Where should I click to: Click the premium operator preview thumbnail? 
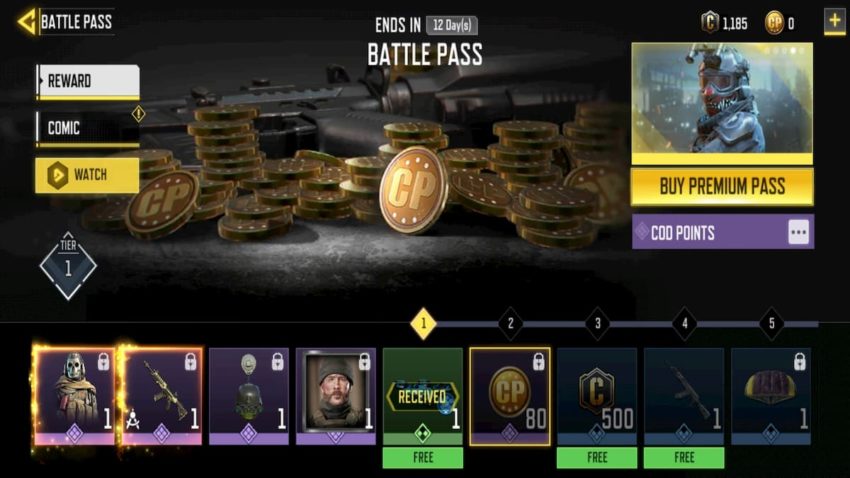coord(722,103)
